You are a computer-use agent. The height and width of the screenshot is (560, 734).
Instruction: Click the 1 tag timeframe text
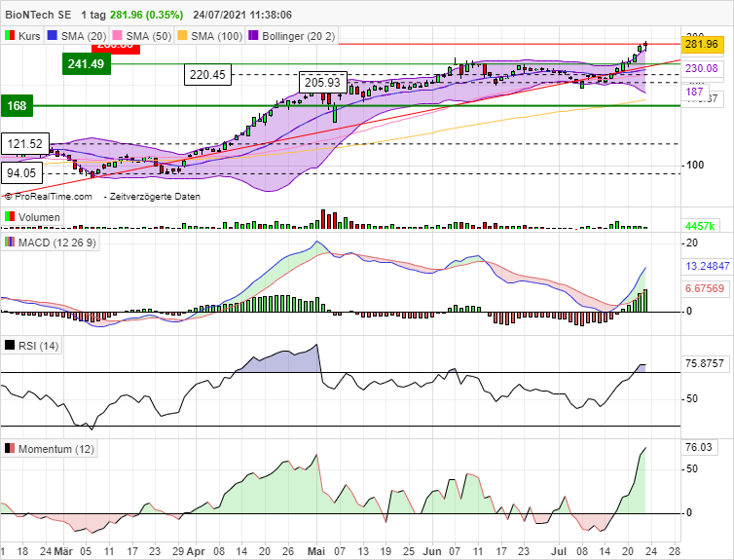pos(93,15)
